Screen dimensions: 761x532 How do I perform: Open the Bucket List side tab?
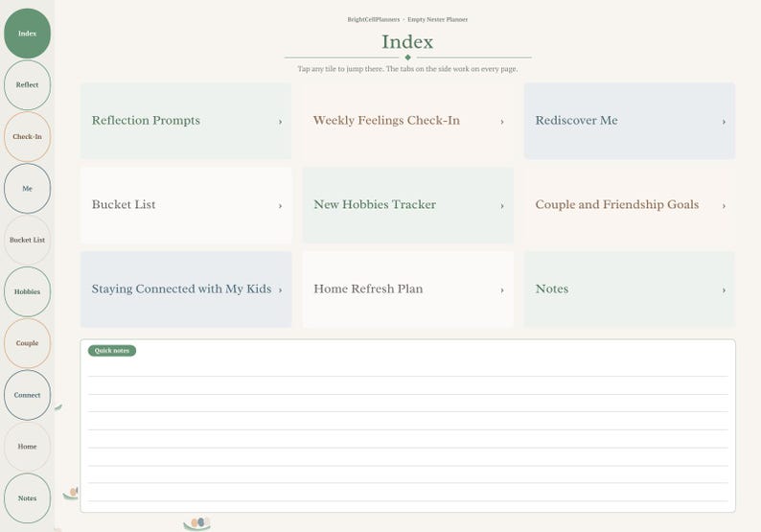coord(27,240)
